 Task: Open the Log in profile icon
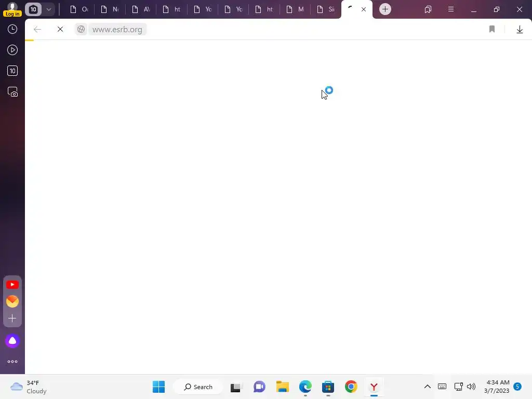[x=12, y=9]
